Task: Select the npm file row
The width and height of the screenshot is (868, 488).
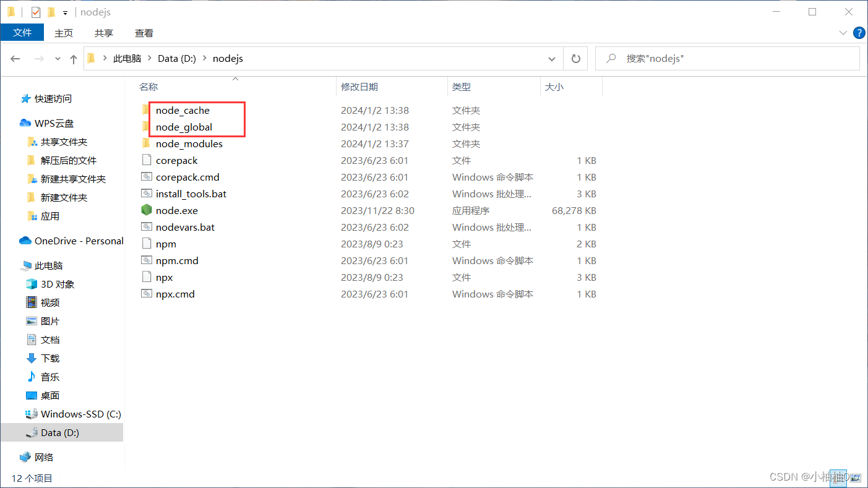Action: click(369, 244)
